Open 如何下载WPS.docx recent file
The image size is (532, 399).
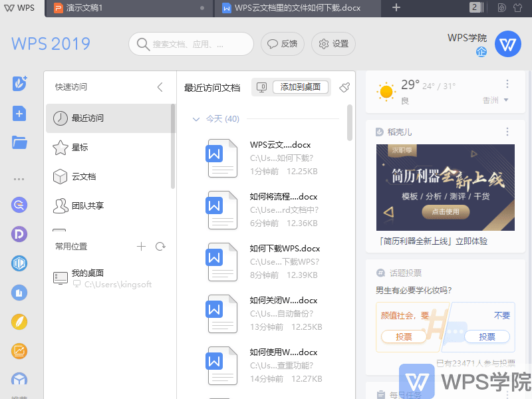click(268, 262)
